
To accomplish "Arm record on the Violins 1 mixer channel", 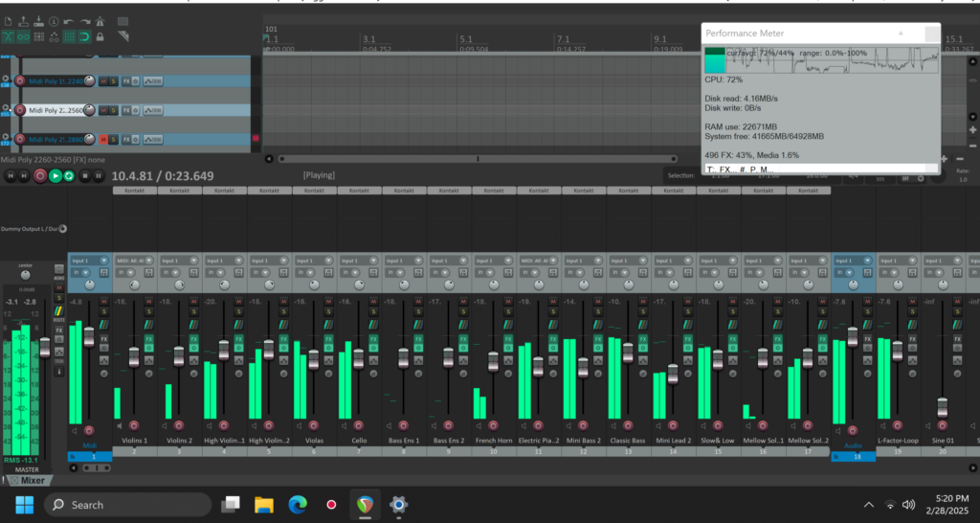I will 134,425.
